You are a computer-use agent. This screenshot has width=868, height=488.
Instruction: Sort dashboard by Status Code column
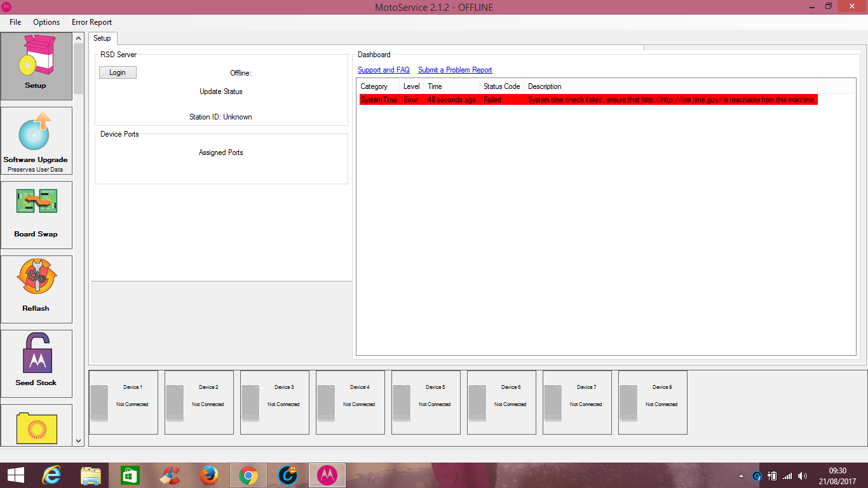(x=502, y=86)
